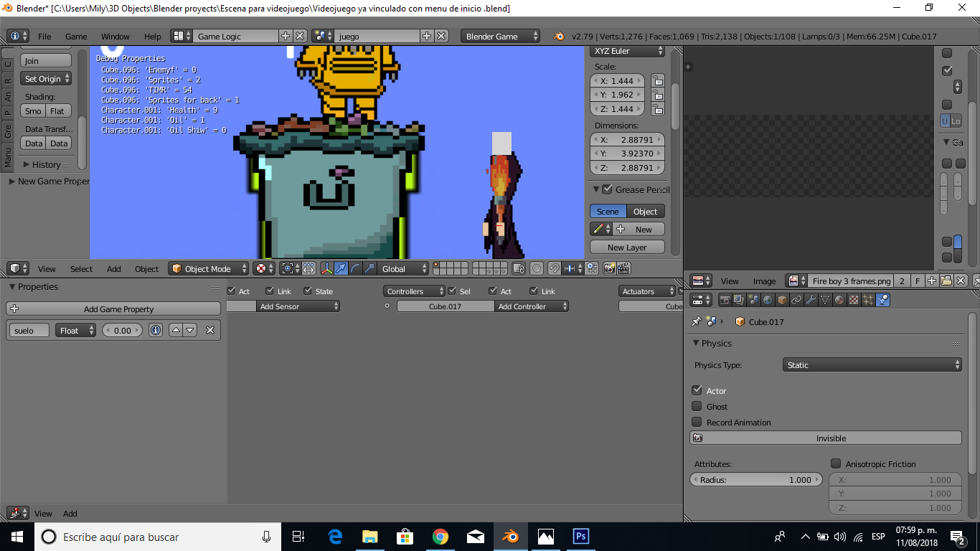Enable Record Animation checkbox
Screen dimensions: 980x551
(x=697, y=422)
